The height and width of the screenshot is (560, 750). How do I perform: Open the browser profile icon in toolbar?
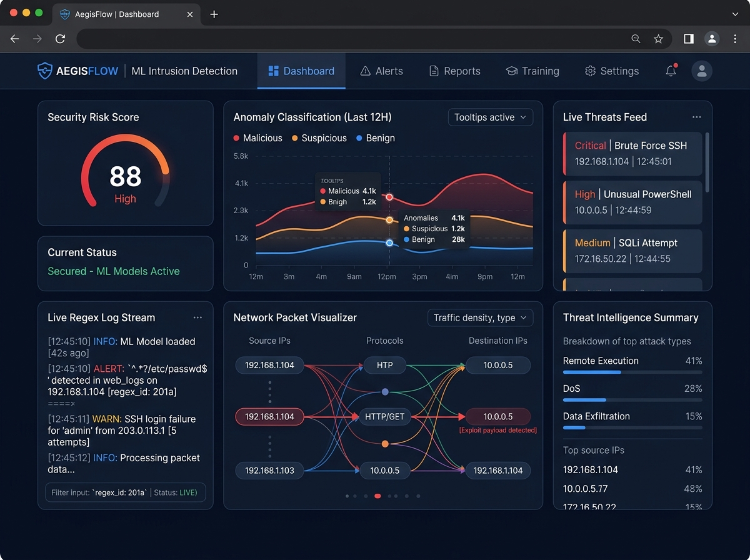point(712,39)
